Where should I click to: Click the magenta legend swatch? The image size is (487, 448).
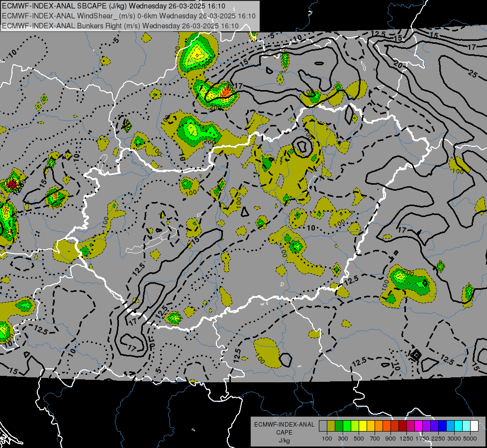tap(418, 426)
